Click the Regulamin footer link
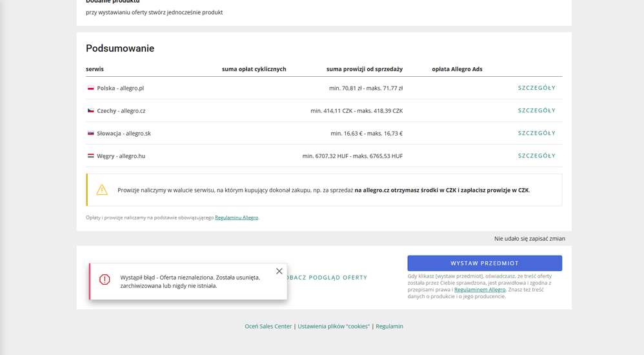644x355 pixels. point(389,326)
